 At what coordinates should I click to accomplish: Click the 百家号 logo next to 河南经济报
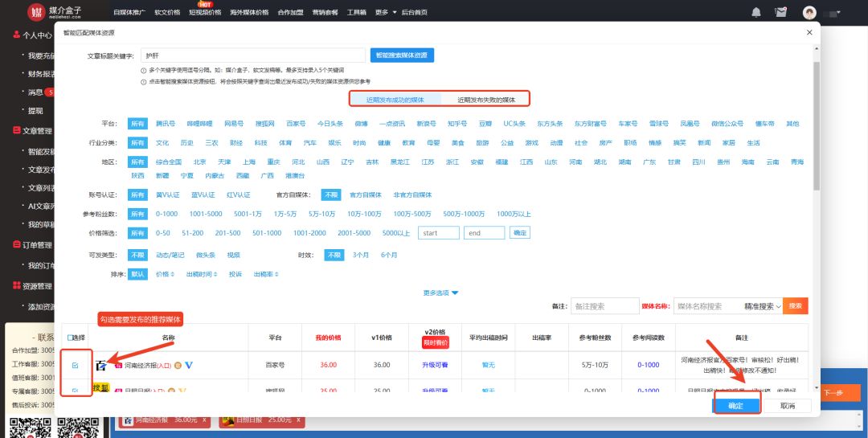point(101,365)
